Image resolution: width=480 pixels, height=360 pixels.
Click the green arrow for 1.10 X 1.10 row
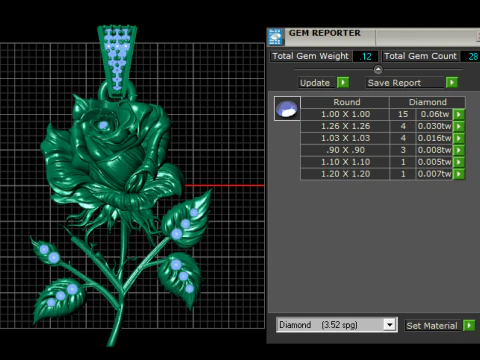pos(459,162)
